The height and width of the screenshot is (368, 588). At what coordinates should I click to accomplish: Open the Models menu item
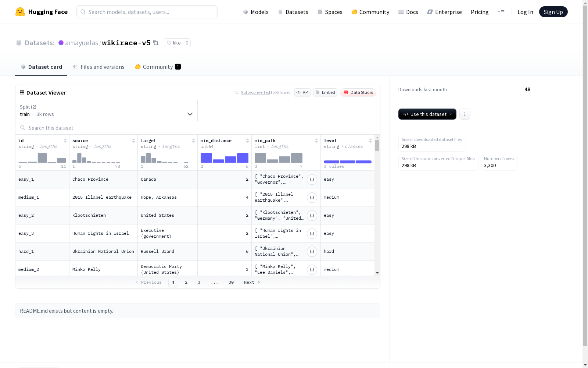click(x=256, y=12)
